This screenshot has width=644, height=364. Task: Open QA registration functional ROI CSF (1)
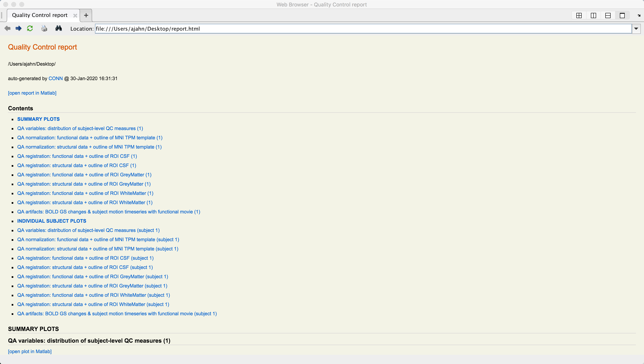click(77, 156)
